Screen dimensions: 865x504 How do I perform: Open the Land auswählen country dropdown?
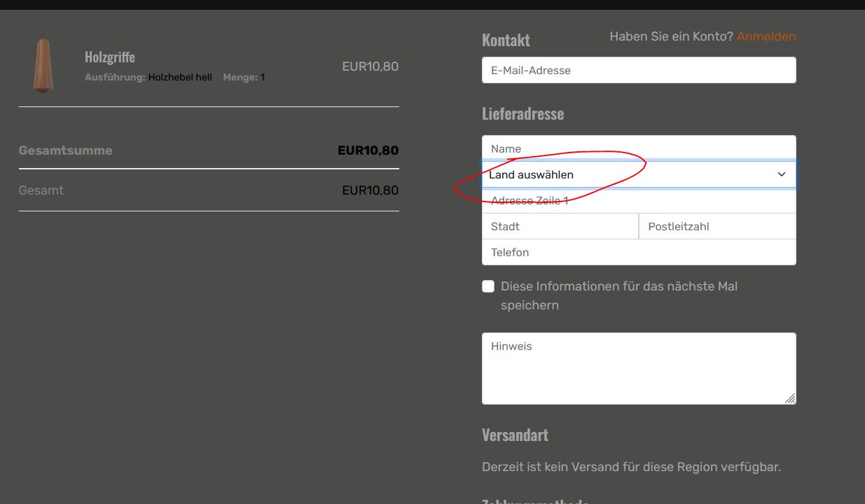click(630, 174)
